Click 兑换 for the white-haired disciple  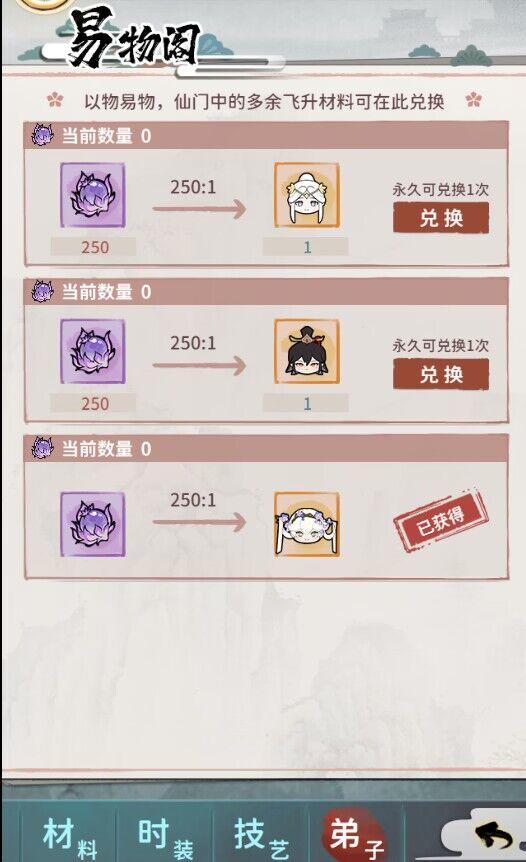[441, 218]
